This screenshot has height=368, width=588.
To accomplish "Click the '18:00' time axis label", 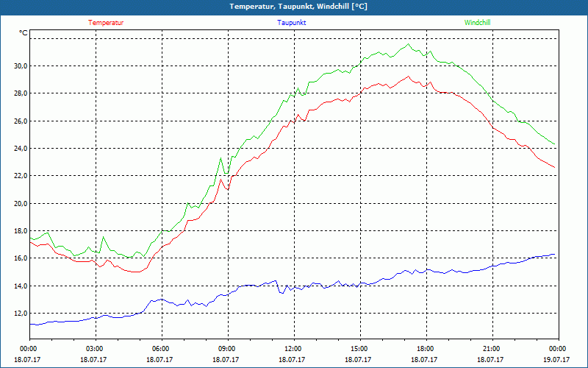I will pyautogui.click(x=425, y=349).
